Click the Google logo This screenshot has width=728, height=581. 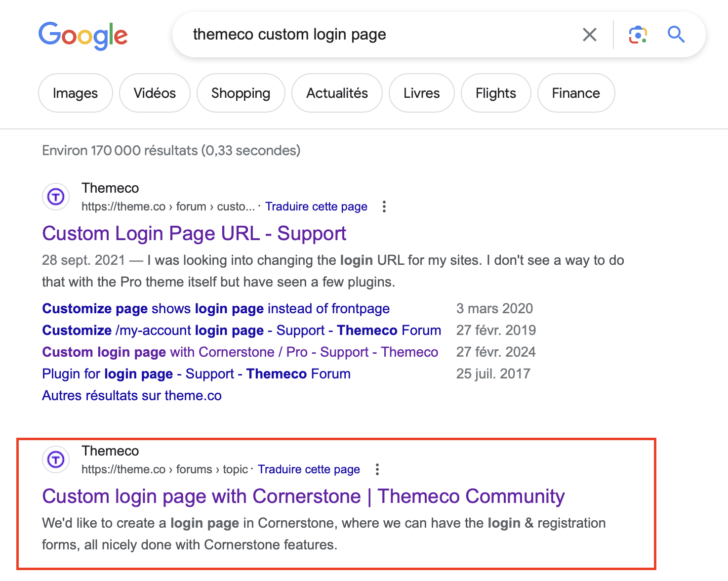coord(83,35)
